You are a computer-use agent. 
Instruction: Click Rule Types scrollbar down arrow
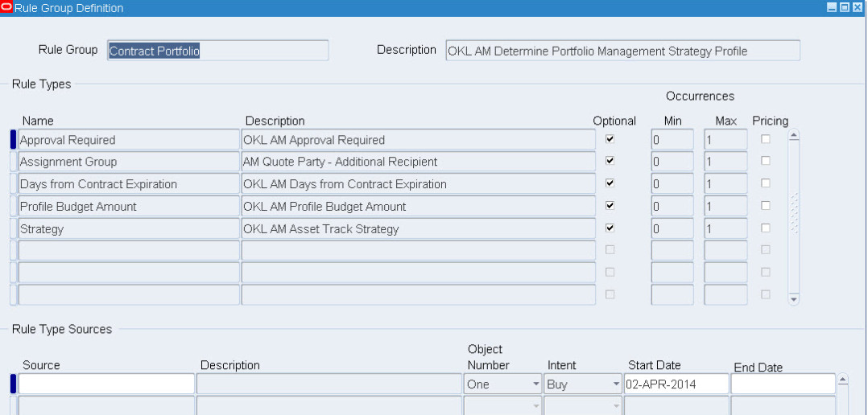(794, 299)
